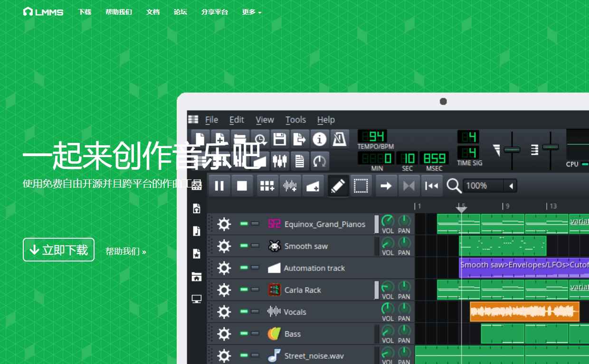Open the File menu in LMMS
589x364 pixels.
click(x=211, y=120)
